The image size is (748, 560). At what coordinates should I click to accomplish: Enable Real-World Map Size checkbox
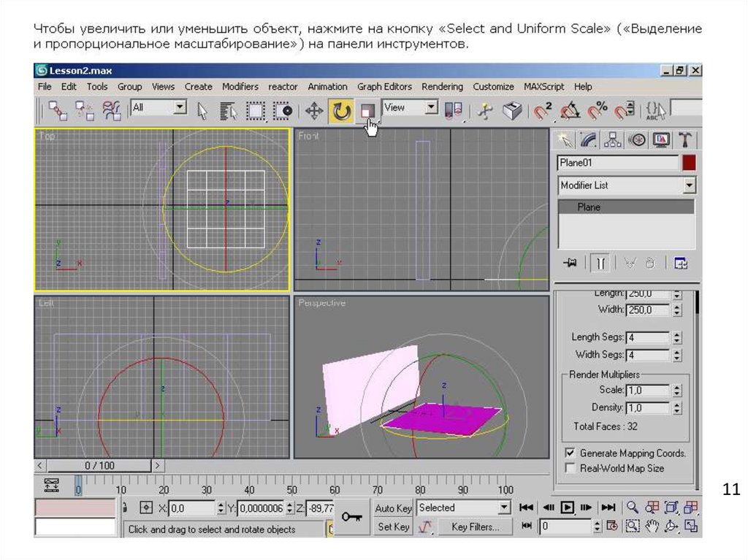click(x=570, y=468)
